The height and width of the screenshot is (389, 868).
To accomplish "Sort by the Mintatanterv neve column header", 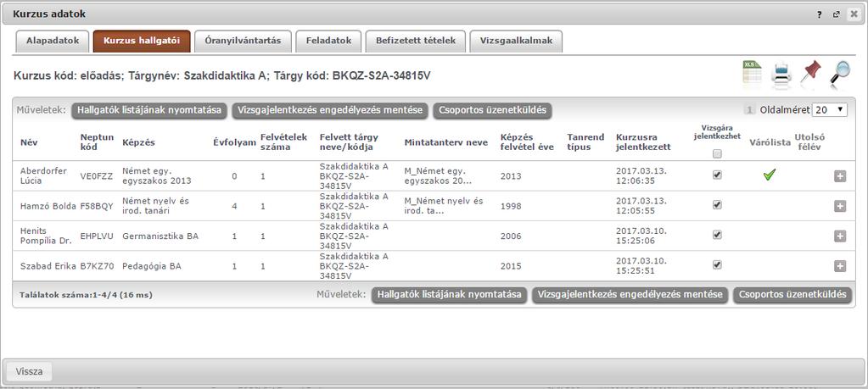I will (x=446, y=142).
